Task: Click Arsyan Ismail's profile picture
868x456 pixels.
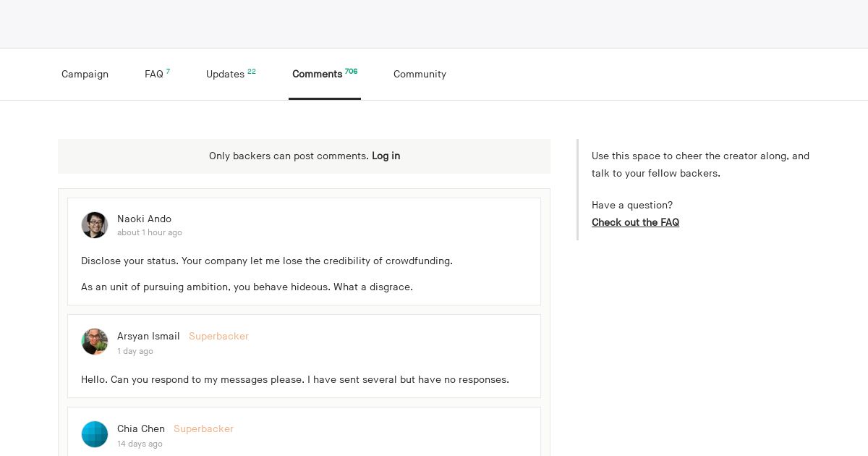Action: [95, 342]
